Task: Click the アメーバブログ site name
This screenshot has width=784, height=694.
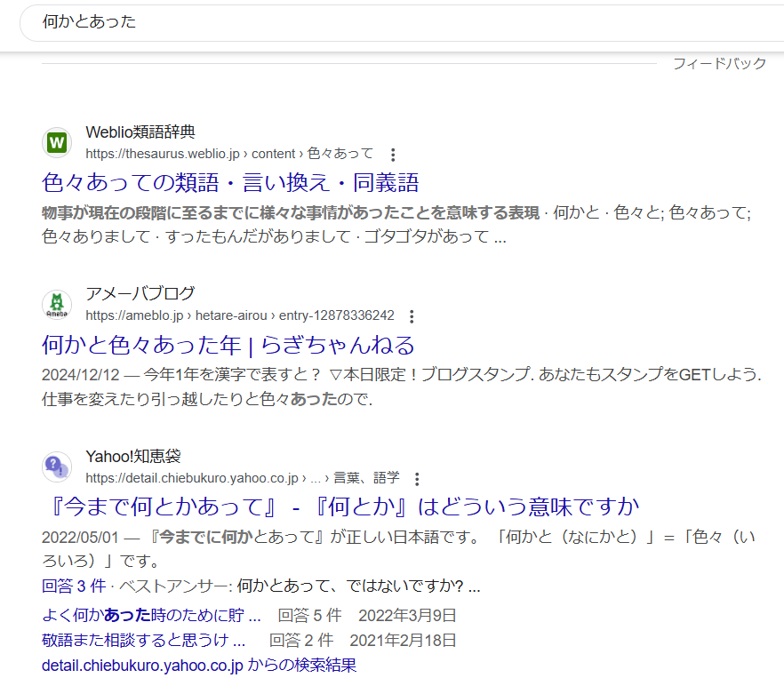Action: tap(140, 293)
